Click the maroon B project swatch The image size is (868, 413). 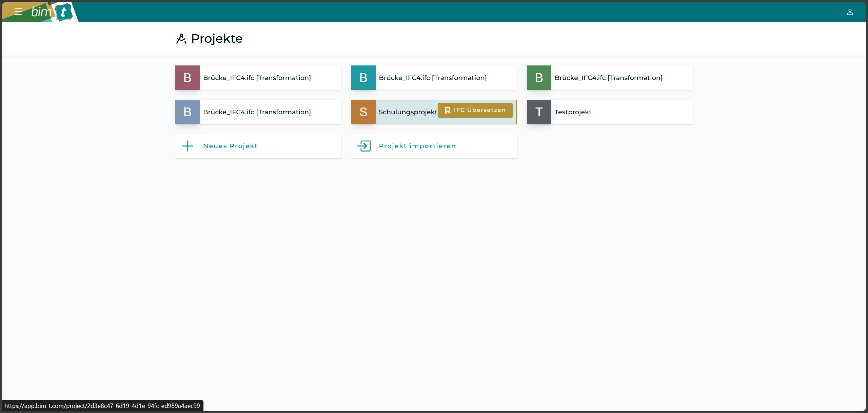point(188,78)
